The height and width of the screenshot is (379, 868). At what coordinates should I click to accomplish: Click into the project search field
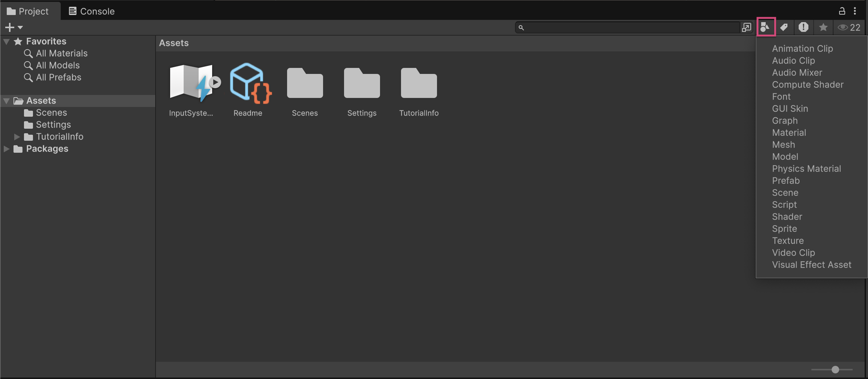click(630, 27)
